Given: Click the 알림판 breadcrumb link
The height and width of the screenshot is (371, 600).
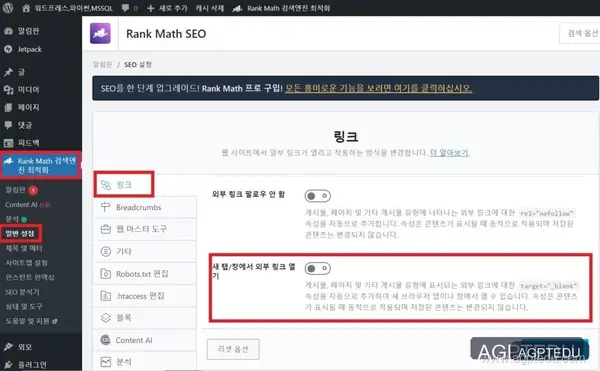Looking at the screenshot, I should (102, 64).
